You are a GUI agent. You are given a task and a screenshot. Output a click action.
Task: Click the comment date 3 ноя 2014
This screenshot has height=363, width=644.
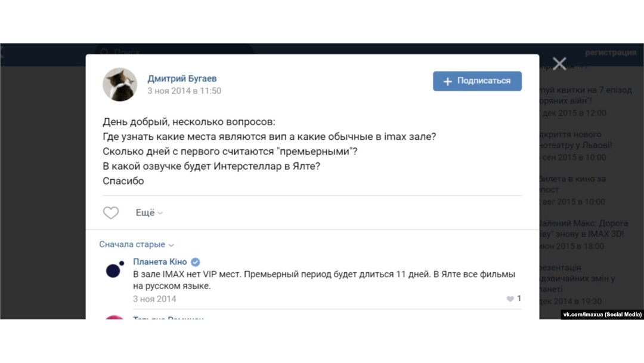(154, 299)
